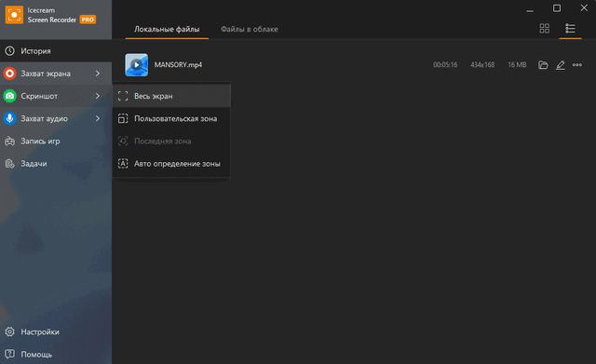
Task: Expand the Захват экрана submenu arrow
Action: click(98, 74)
